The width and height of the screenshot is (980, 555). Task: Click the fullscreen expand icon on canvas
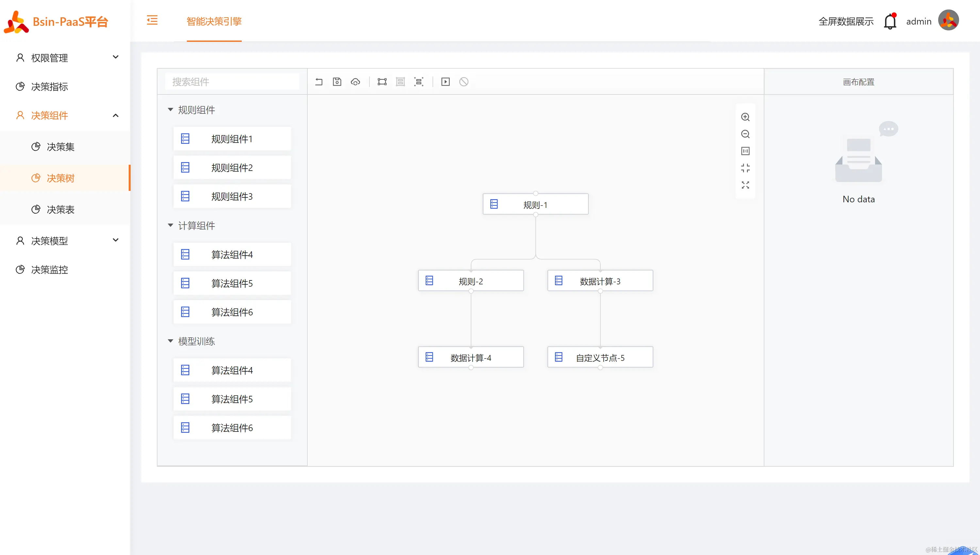[x=745, y=185]
